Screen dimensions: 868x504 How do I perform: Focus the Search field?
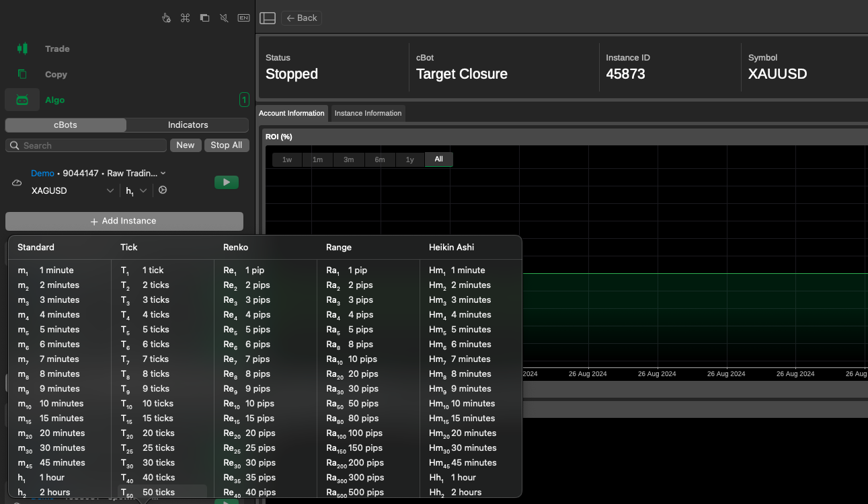click(86, 145)
